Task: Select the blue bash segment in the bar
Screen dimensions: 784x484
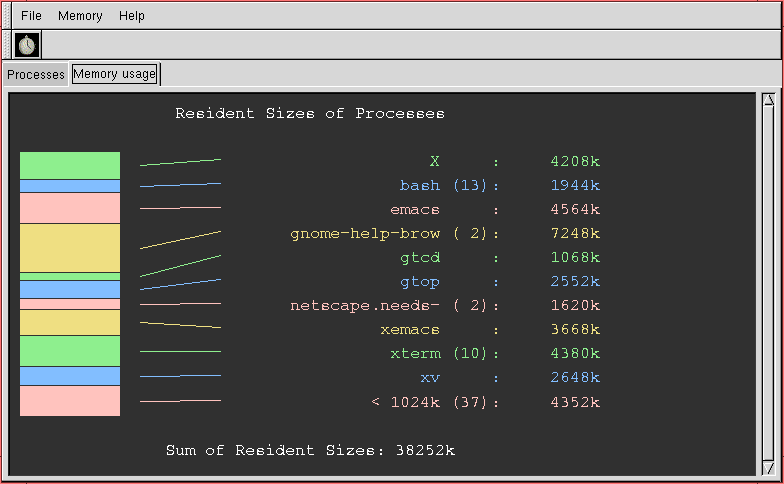Action: click(x=70, y=186)
